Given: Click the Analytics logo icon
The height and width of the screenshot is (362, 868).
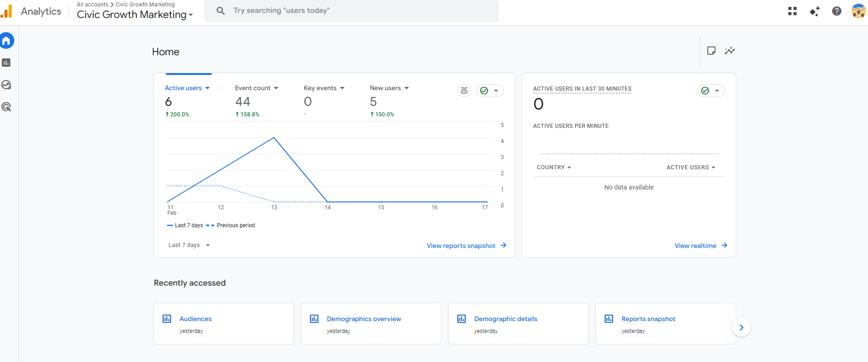Looking at the screenshot, I should tap(6, 11).
